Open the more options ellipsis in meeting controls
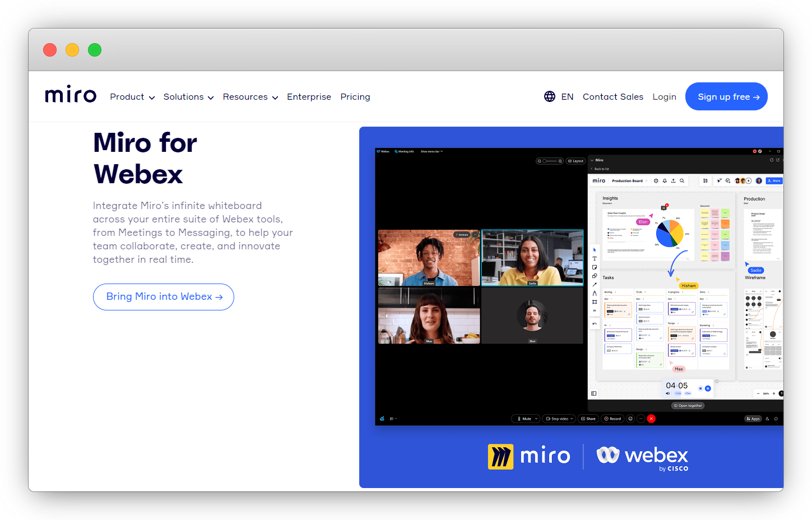The height and width of the screenshot is (520, 812). click(641, 419)
